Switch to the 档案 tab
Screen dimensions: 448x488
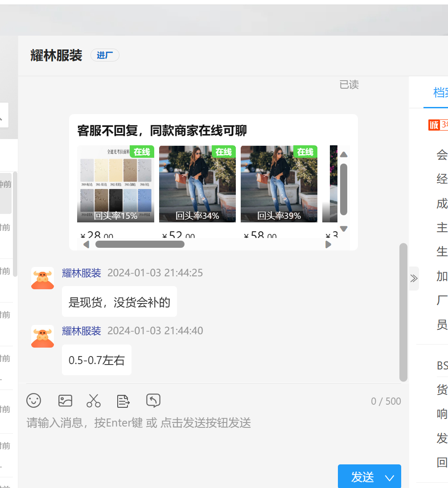pyautogui.click(x=440, y=93)
